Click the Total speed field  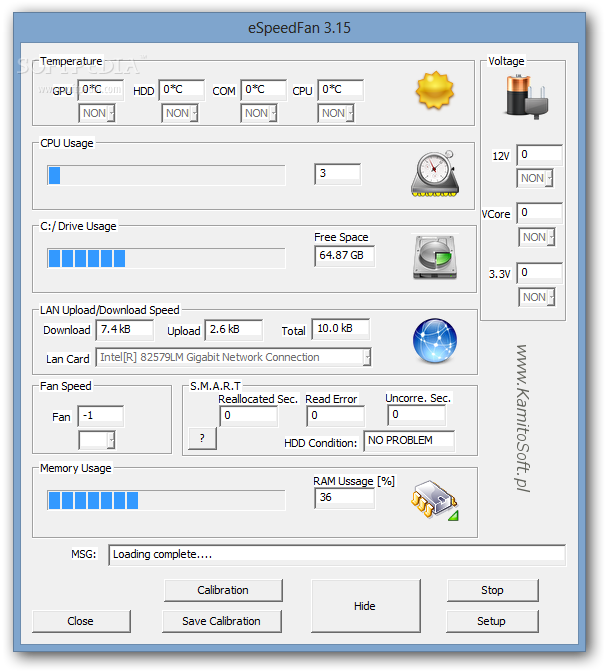341,329
